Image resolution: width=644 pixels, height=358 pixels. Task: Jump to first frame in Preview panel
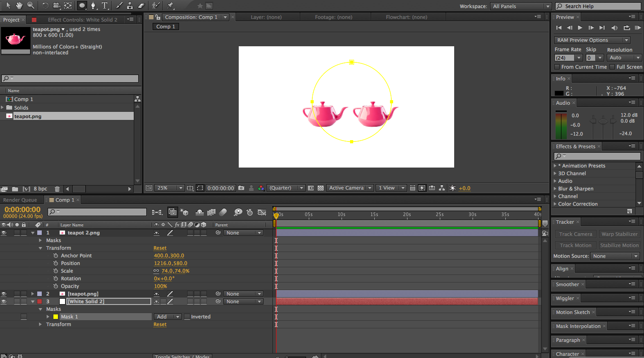559,28
